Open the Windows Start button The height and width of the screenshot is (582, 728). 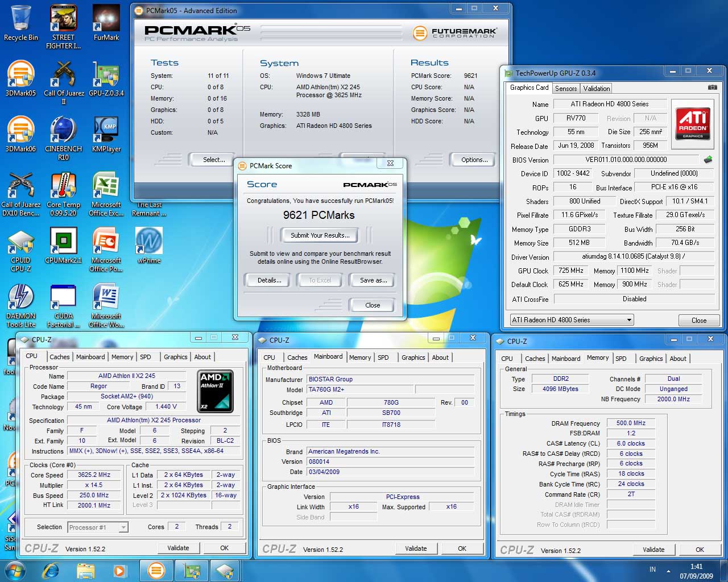click(15, 571)
